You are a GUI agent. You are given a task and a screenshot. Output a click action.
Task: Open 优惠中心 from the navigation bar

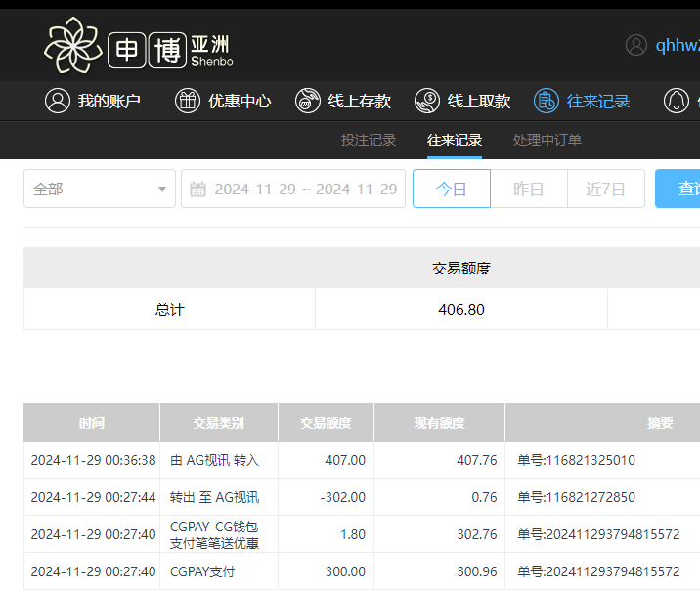[x=239, y=101]
